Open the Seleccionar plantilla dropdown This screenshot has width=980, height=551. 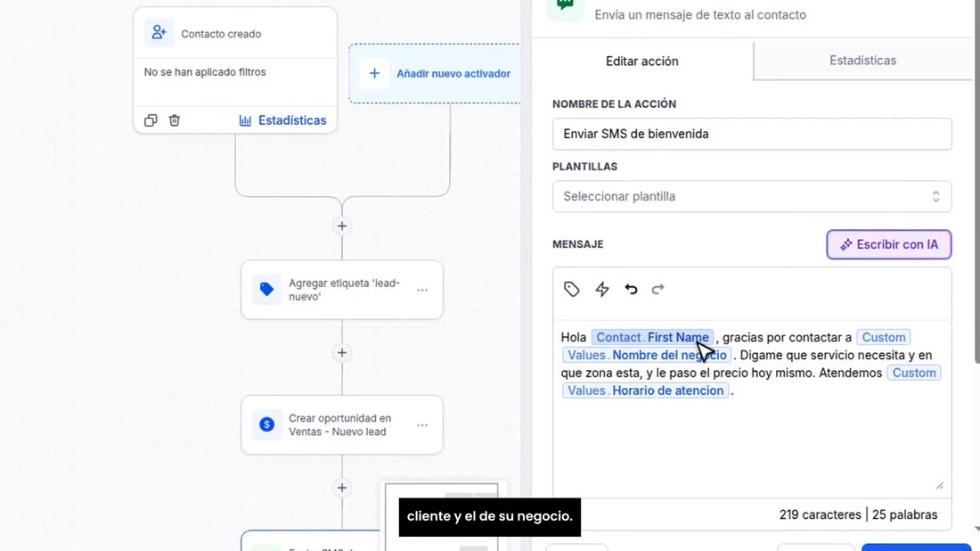click(752, 196)
